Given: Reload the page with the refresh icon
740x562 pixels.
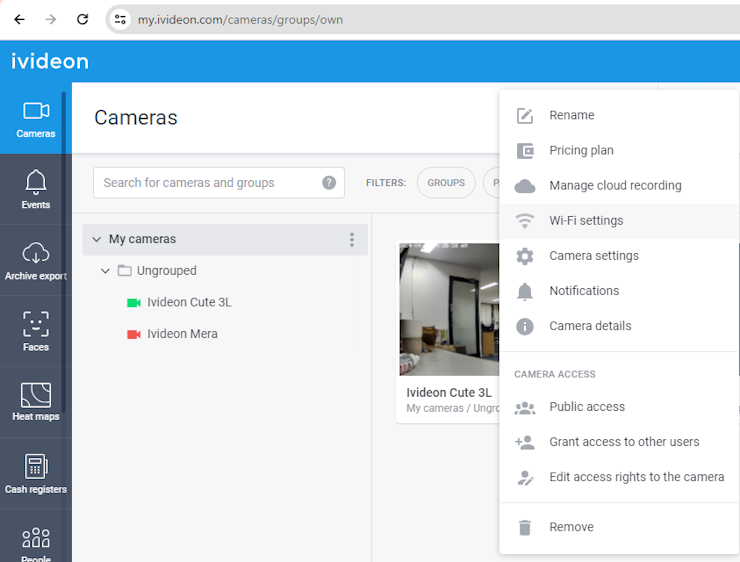Looking at the screenshot, I should [83, 19].
